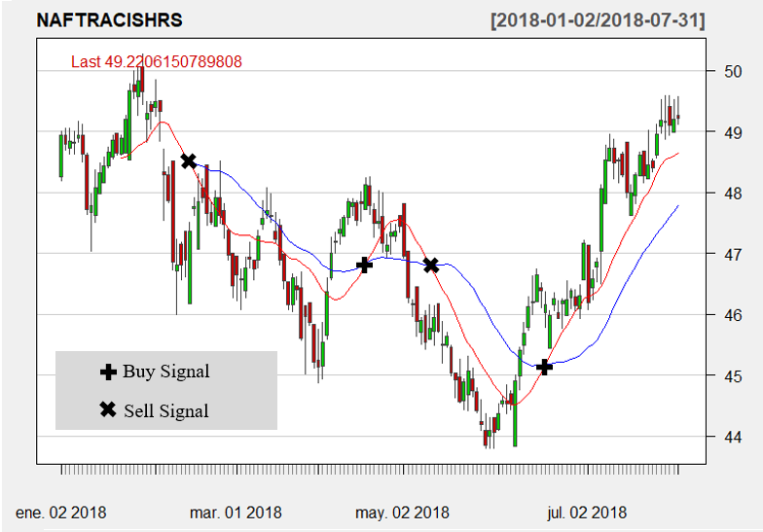Click the cross icon in the legend
The image size is (763, 532).
(108, 409)
